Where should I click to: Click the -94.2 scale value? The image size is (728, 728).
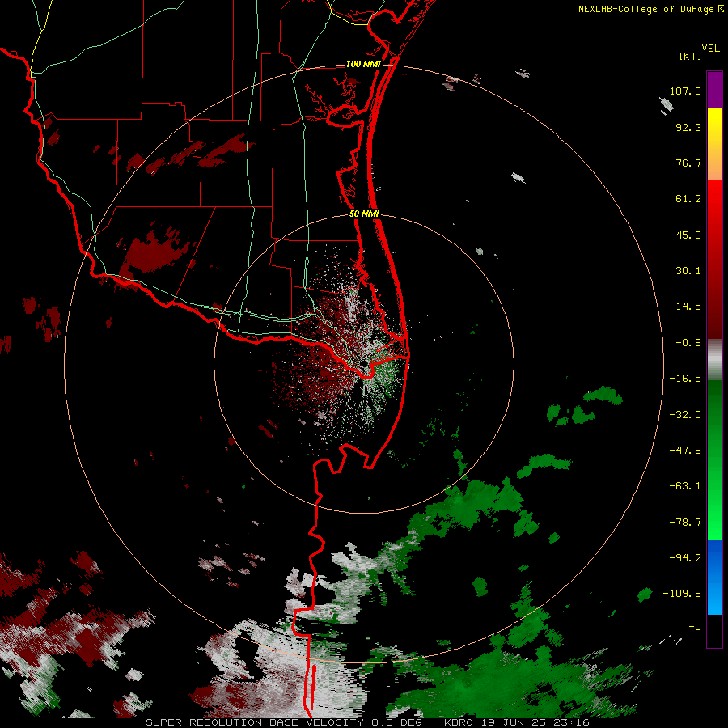tap(685, 557)
